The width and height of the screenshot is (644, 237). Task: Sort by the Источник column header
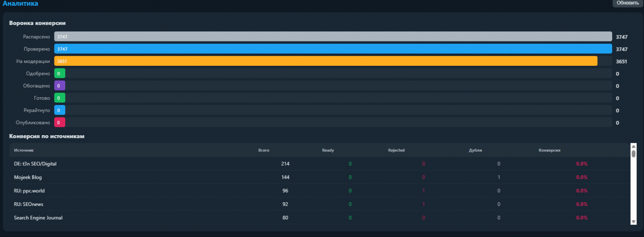coord(24,150)
